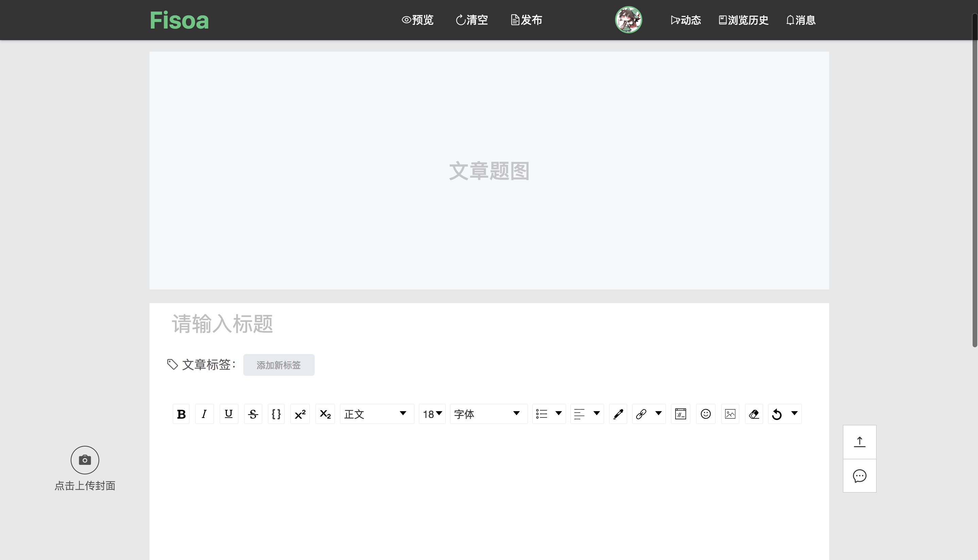The height and width of the screenshot is (560, 978).
Task: Click the camera icon to upload cover
Action: [85, 460]
